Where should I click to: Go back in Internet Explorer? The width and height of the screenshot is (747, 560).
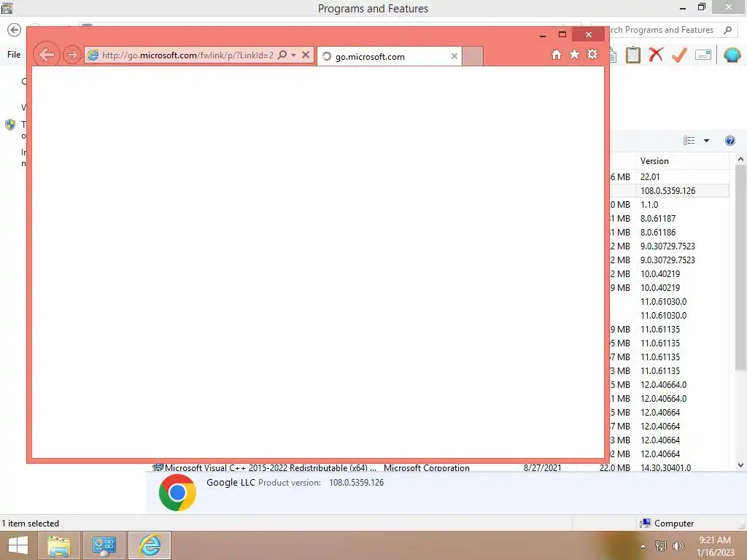tap(47, 55)
